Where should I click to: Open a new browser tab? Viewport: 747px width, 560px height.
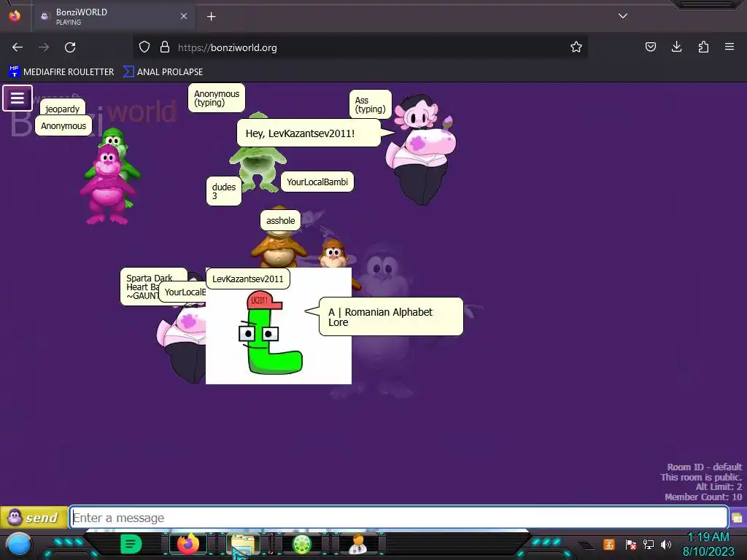[211, 17]
